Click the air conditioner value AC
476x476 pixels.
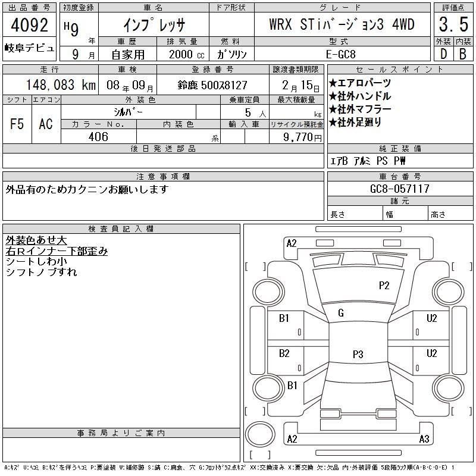[46, 124]
